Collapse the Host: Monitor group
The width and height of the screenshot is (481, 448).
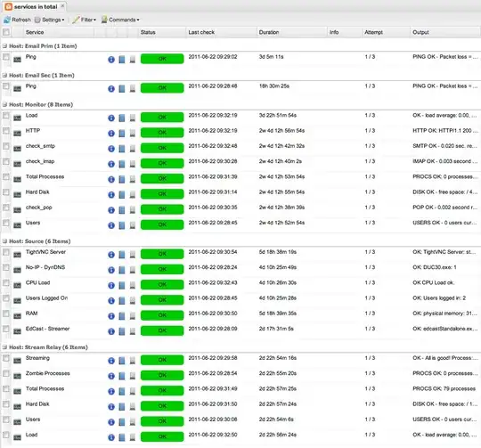pos(4,104)
